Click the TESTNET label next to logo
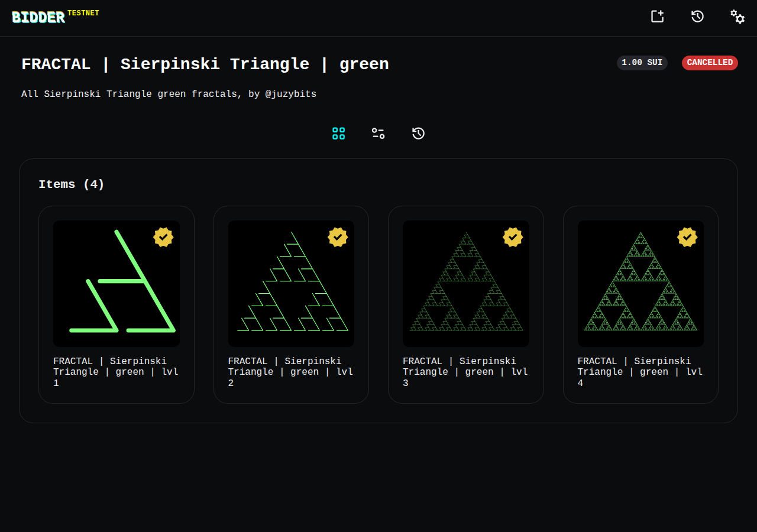This screenshot has height=532, width=757. click(83, 13)
